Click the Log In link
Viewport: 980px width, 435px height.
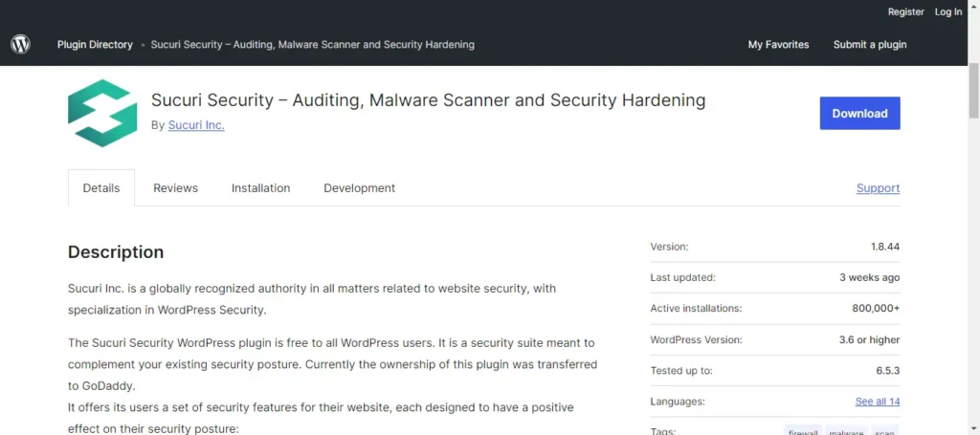948,11
